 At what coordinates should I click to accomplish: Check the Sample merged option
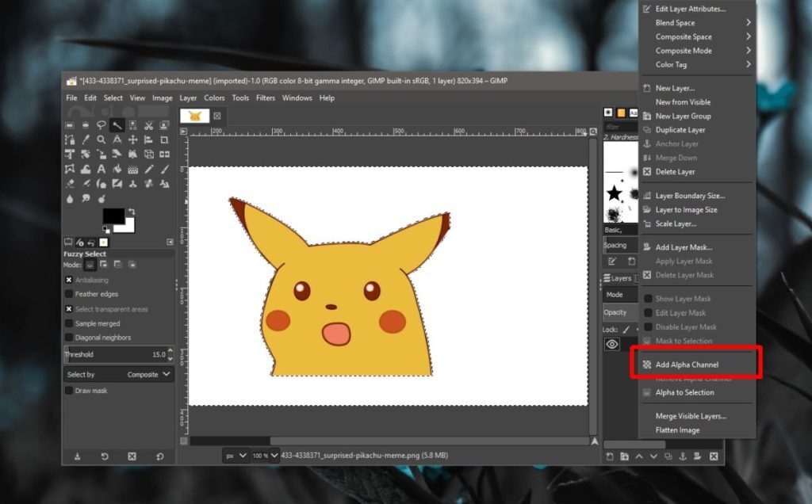[x=71, y=323]
